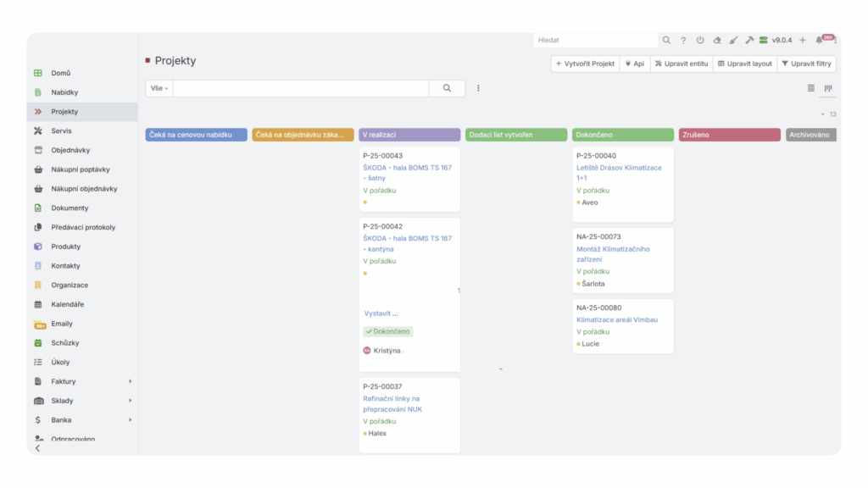Click the magnifier button beside the filter field
Image resolution: width=868 pixels, height=488 pixels.
(447, 88)
